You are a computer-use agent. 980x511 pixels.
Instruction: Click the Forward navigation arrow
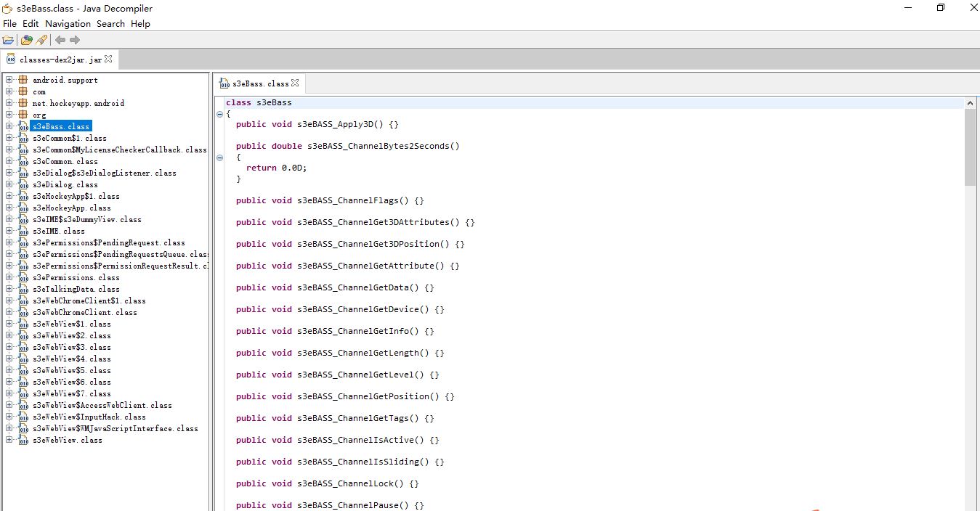[x=75, y=40]
